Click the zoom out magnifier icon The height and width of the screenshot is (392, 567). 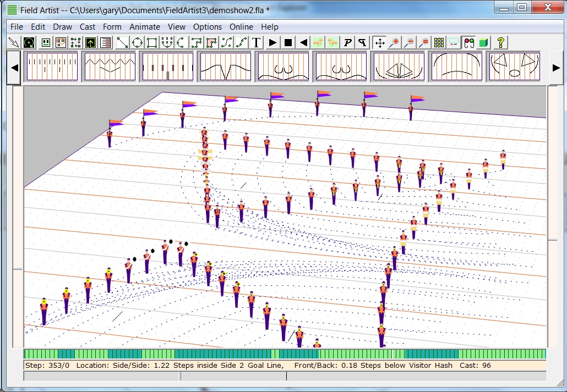click(409, 42)
